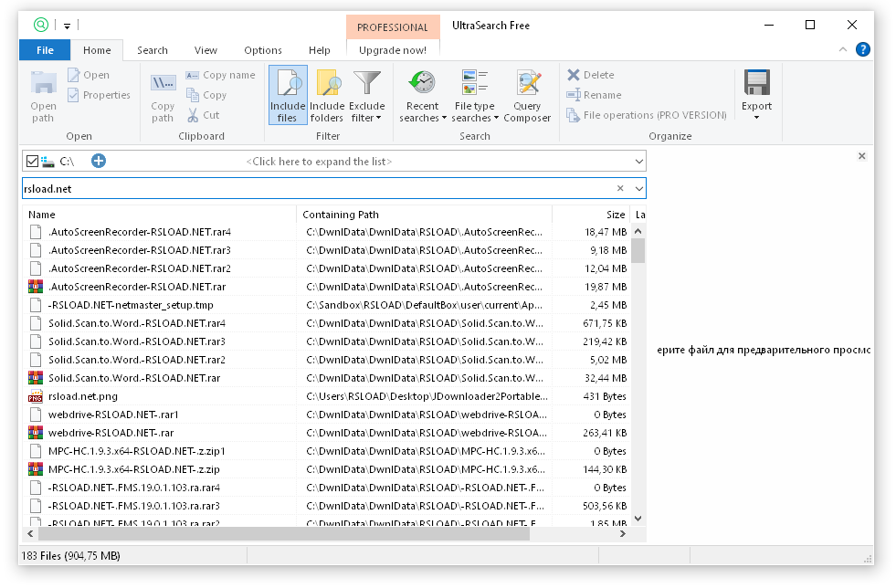Click the Cut scissors icon
The image size is (896, 588).
(x=193, y=115)
